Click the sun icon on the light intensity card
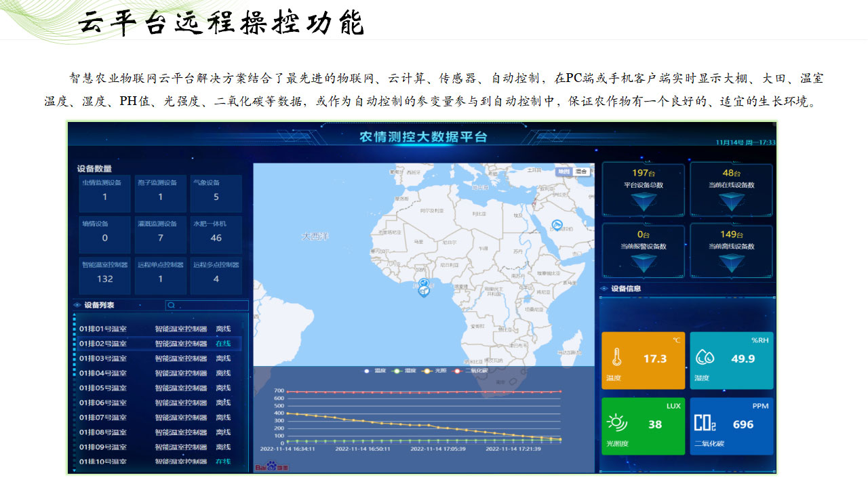 tap(616, 423)
